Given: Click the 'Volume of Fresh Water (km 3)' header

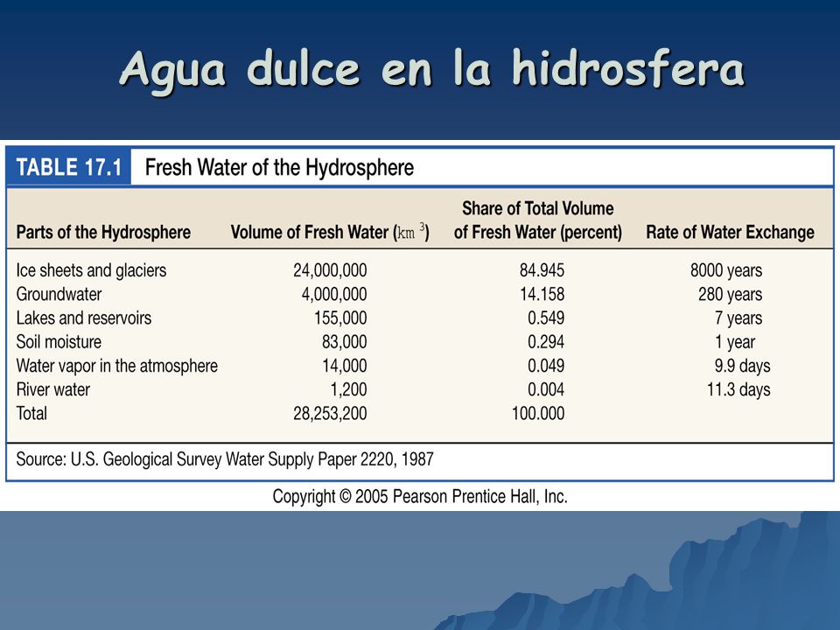Looking at the screenshot, I should 330,232.
